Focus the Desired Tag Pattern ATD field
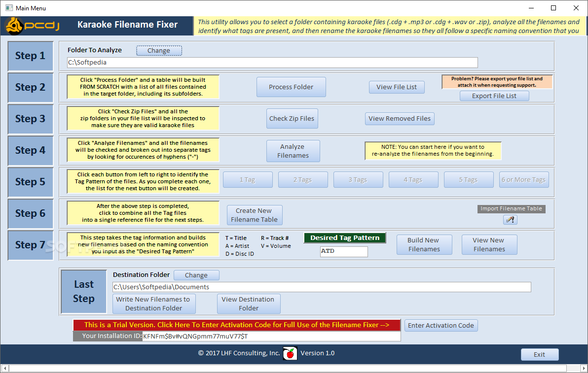This screenshot has width=588, height=373. 344,251
